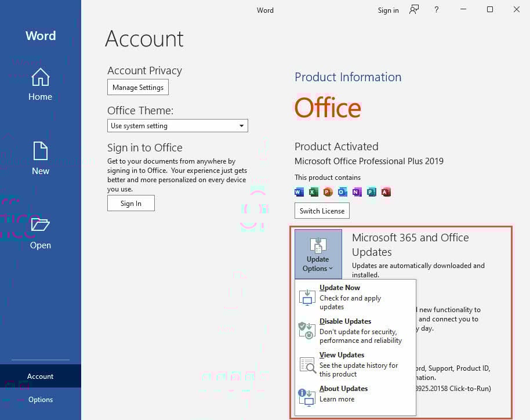Image resolution: width=530 pixels, height=420 pixels.
Task: Minimize the Word window
Action: tap(463, 9)
